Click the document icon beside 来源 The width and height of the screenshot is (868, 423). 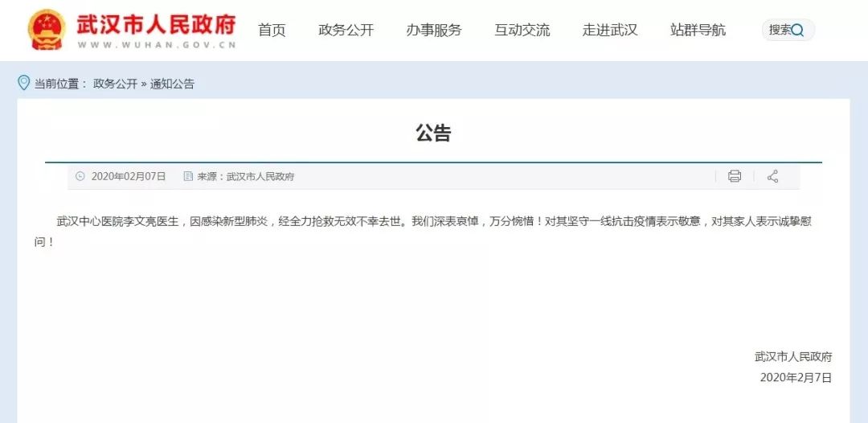point(188,176)
